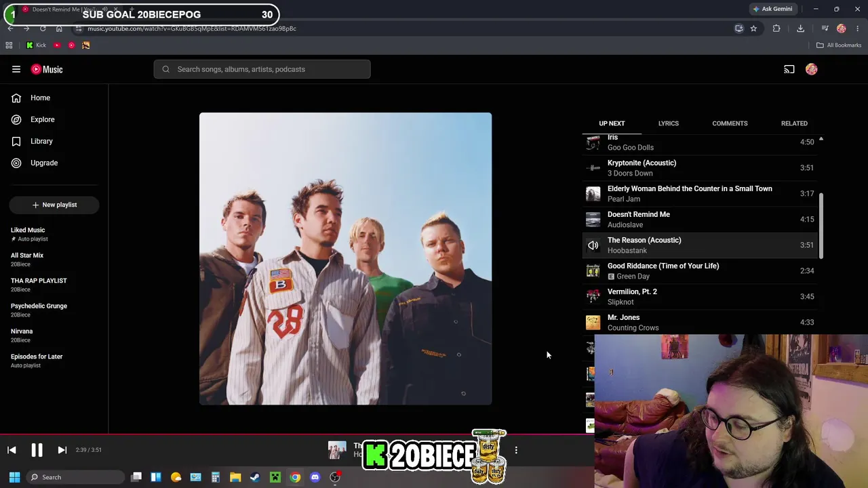Click the Hoobastank album art image
Screen dimensions: 868x488
(x=345, y=259)
